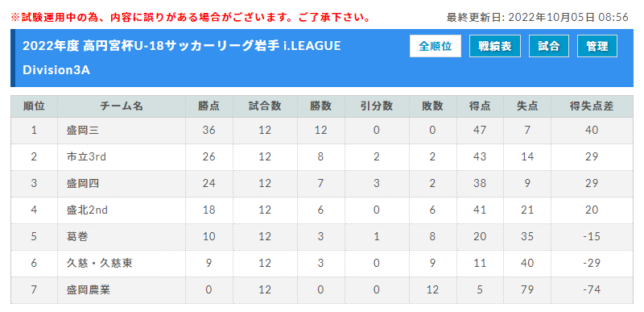Click team name 盛岡農業
Image resolution: width=644 pixels, height=312 pixels.
88,290
